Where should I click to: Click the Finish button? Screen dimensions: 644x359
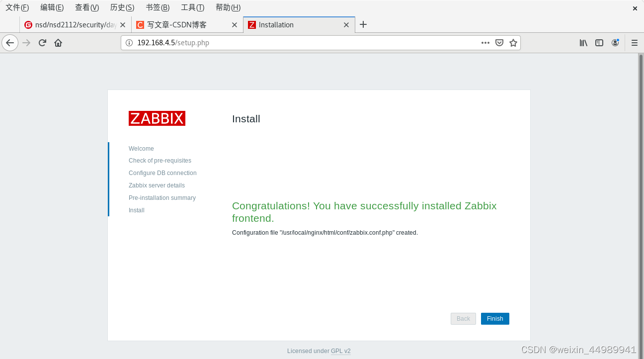pos(495,319)
